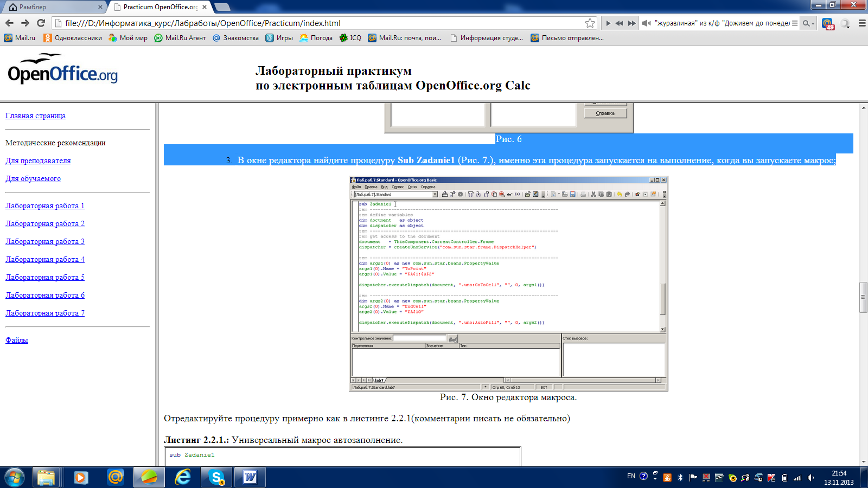Image resolution: width=868 pixels, height=488 pixels.
Task: Open the Action Center flag tray icon
Action: (693, 478)
